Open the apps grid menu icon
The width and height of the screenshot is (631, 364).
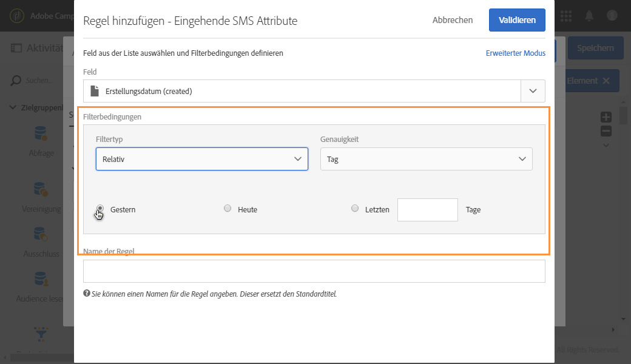click(566, 16)
